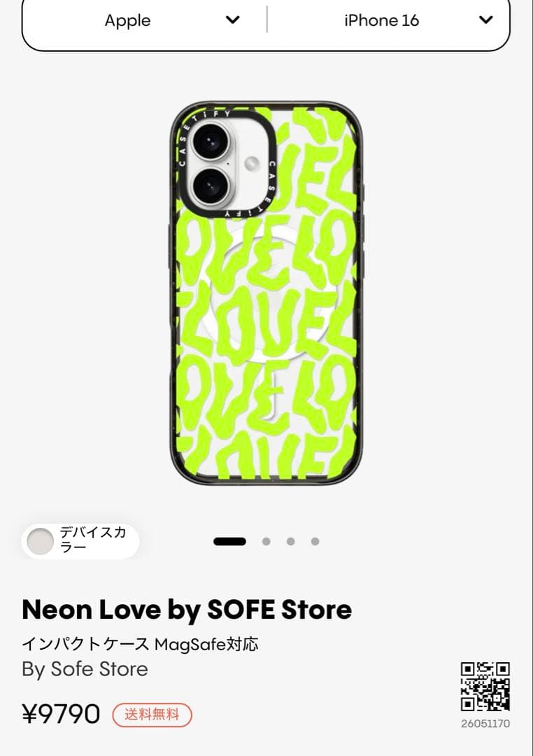
Task: Open the Apple brand dropdown
Action: (145, 20)
